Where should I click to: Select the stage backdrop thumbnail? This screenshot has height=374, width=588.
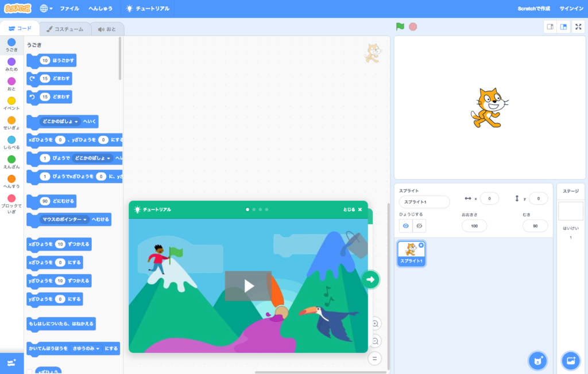(571, 211)
